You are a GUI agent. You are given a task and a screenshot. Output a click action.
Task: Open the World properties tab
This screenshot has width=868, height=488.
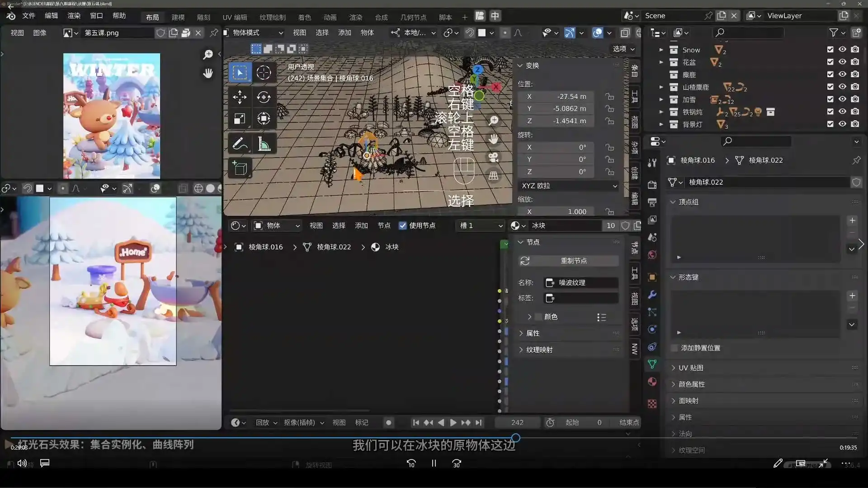(651, 254)
